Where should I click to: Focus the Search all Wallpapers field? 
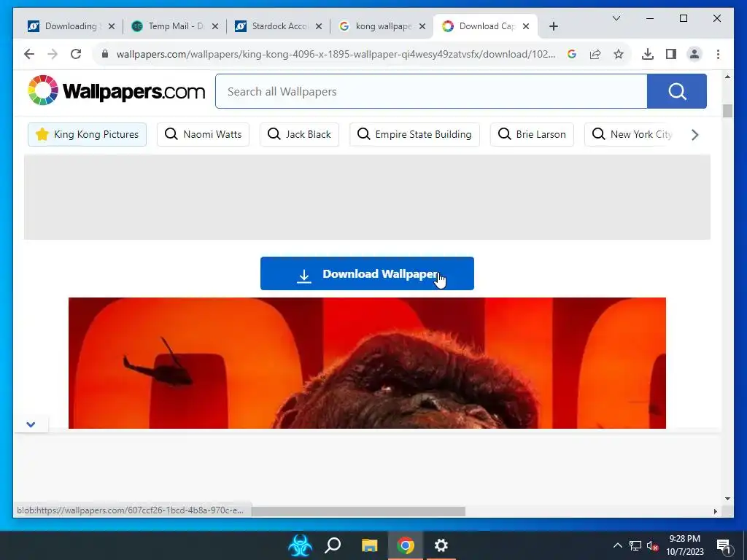[x=431, y=91]
